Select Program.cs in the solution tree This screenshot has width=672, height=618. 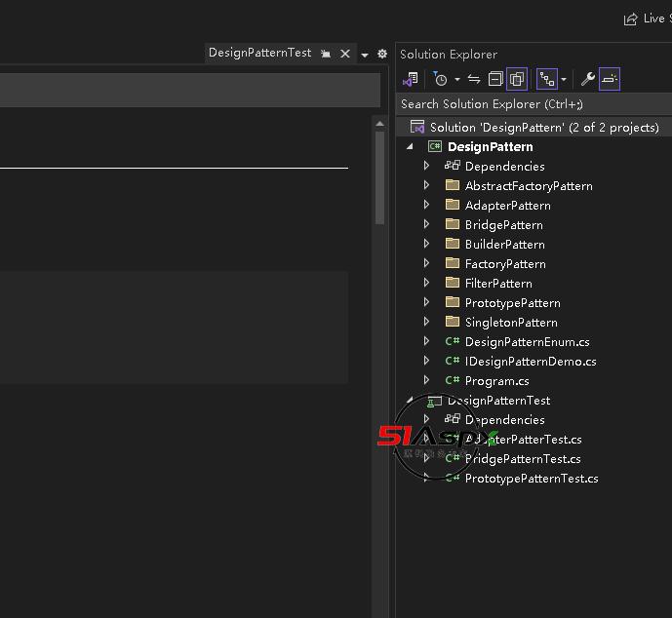496,380
